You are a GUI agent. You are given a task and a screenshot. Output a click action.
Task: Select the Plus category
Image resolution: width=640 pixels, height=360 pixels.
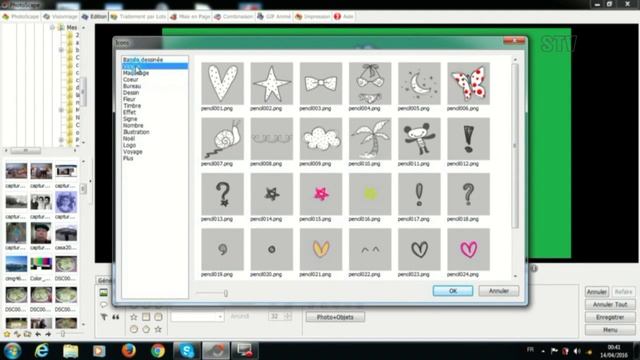pyautogui.click(x=128, y=158)
